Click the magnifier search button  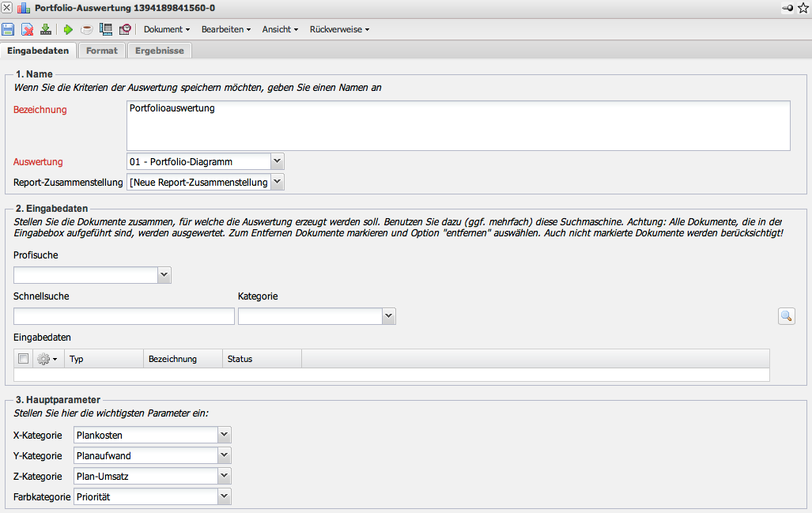[786, 316]
